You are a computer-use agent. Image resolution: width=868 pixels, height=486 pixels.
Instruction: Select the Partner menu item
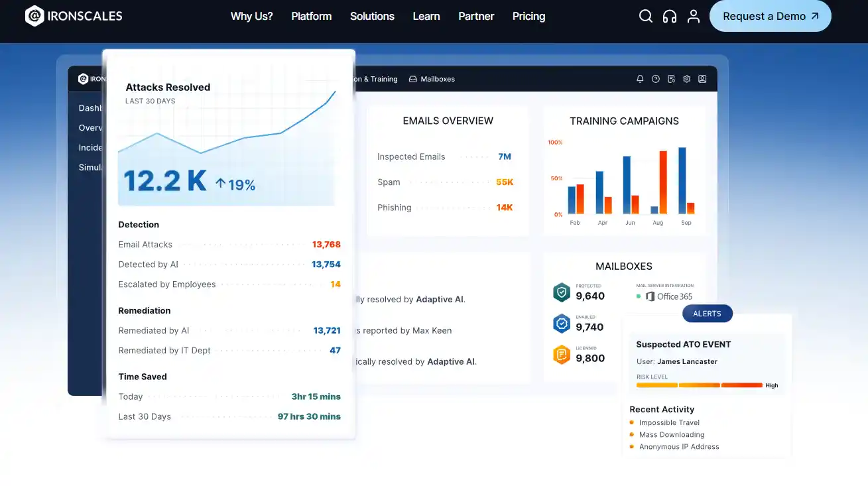pos(476,17)
